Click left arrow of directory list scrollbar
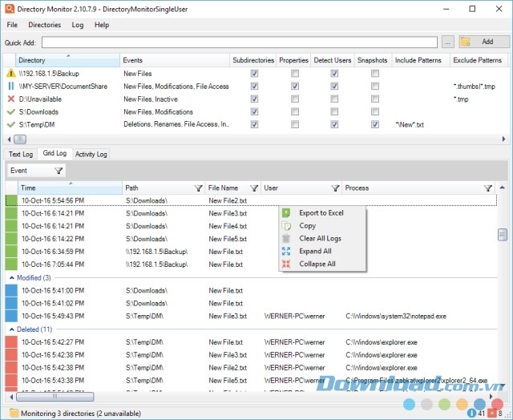The height and width of the screenshot is (420, 513). [x=9, y=139]
